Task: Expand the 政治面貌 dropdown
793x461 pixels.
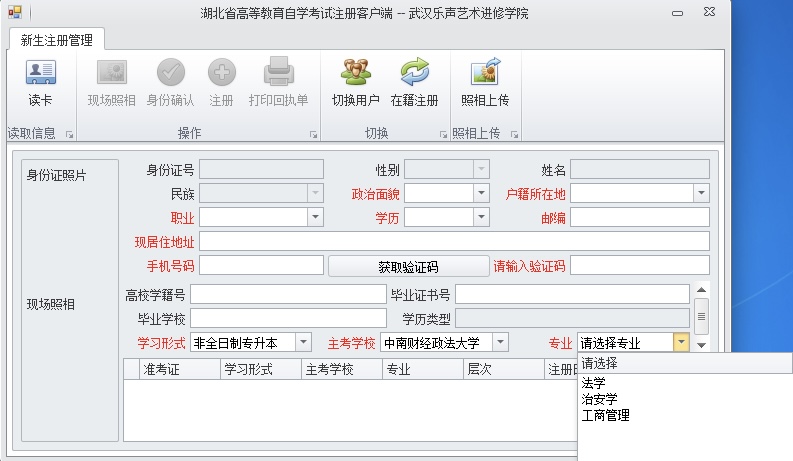Action: pyautogui.click(x=481, y=193)
